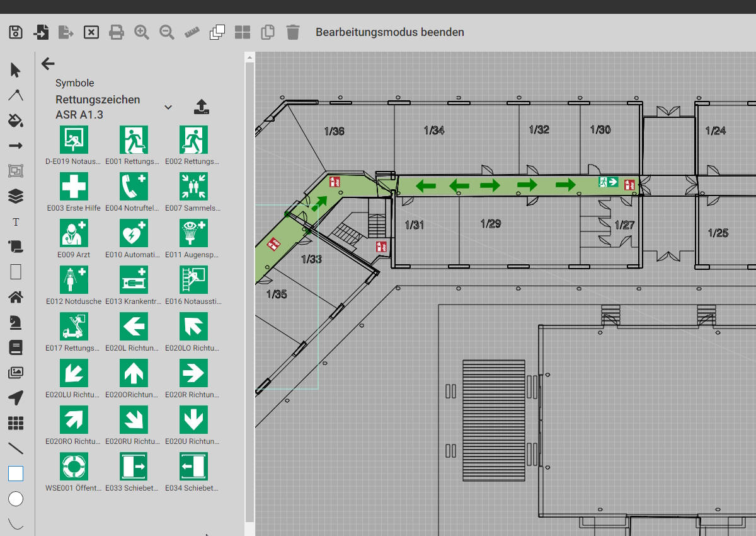
Task: Click the zoom out magnifier icon
Action: pos(167,32)
